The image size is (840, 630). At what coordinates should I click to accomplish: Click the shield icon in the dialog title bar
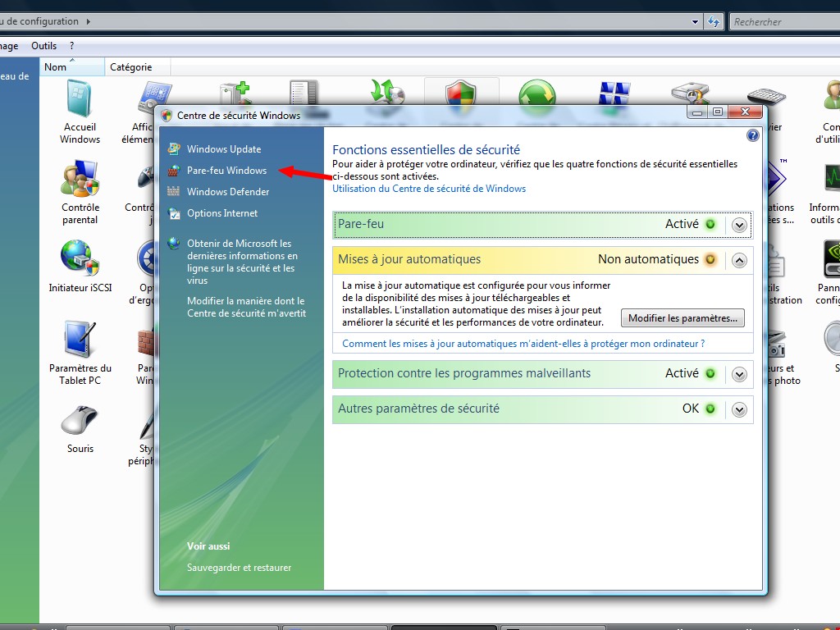(167, 115)
